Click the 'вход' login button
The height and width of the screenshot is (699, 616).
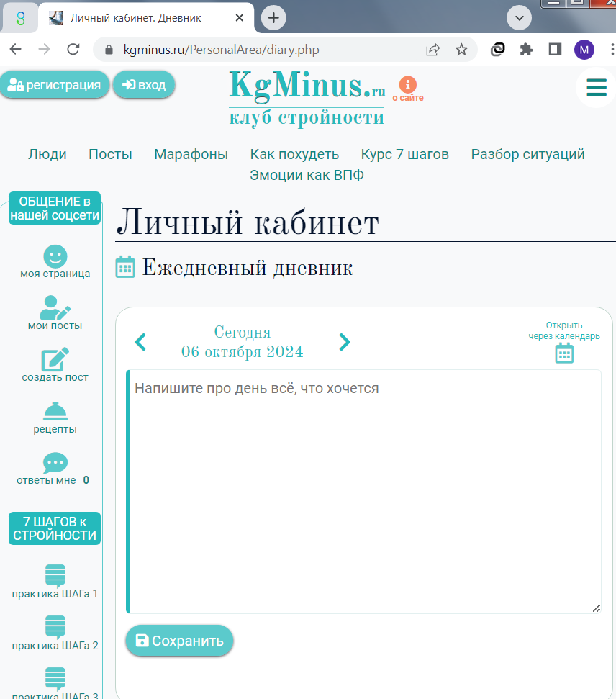point(143,85)
